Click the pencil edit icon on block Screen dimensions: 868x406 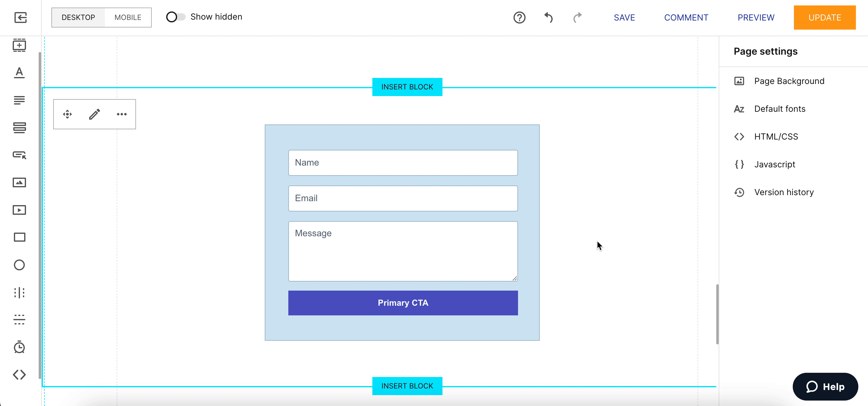pos(94,114)
